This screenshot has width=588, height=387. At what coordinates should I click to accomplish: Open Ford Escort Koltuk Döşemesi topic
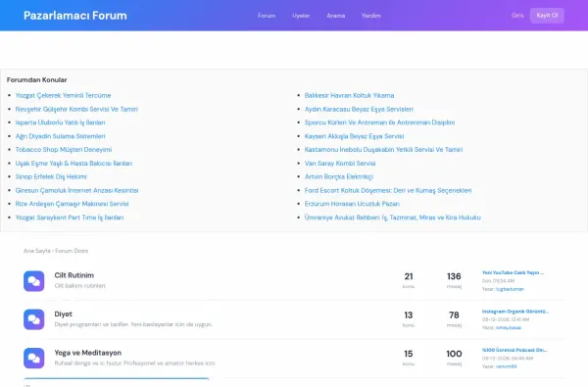coord(388,190)
